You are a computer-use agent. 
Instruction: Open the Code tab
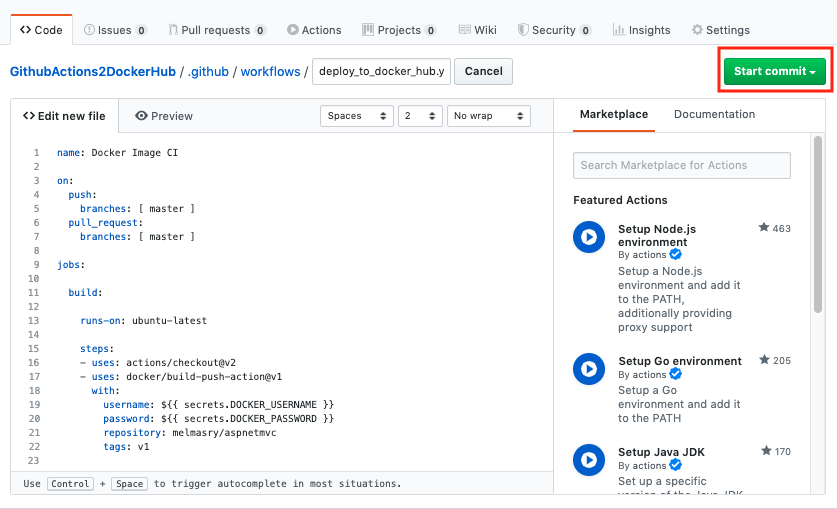coord(41,30)
